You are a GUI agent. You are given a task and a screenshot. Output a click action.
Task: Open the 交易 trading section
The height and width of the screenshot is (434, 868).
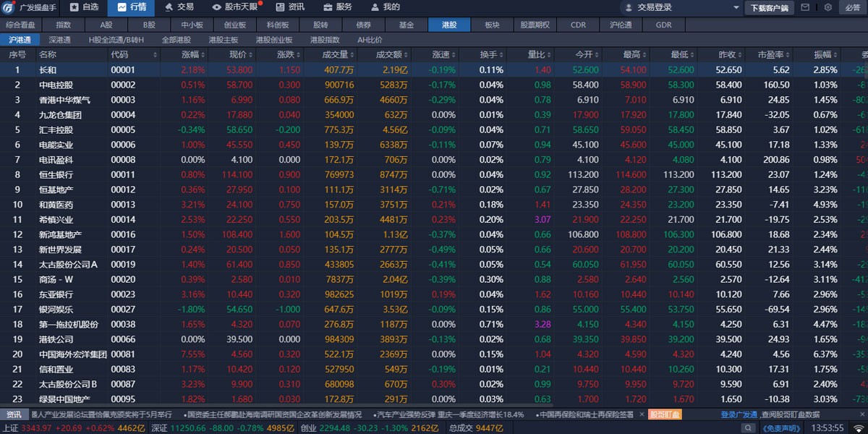178,7
